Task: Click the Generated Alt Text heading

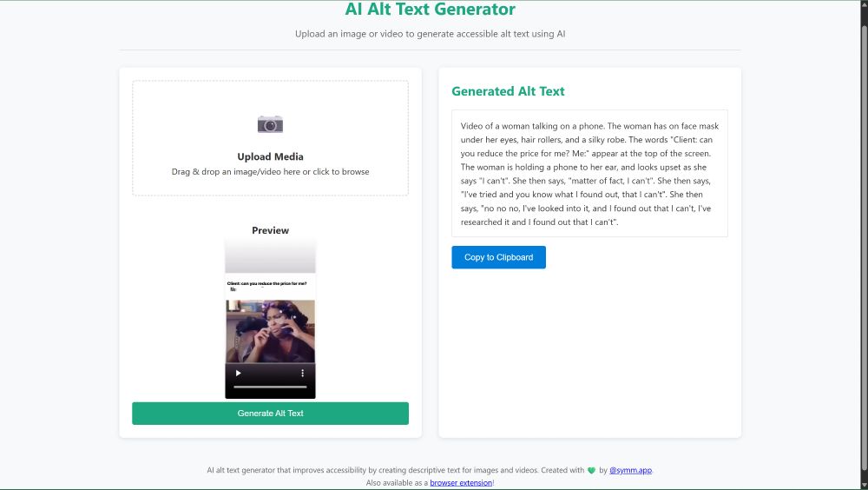Action: (508, 91)
